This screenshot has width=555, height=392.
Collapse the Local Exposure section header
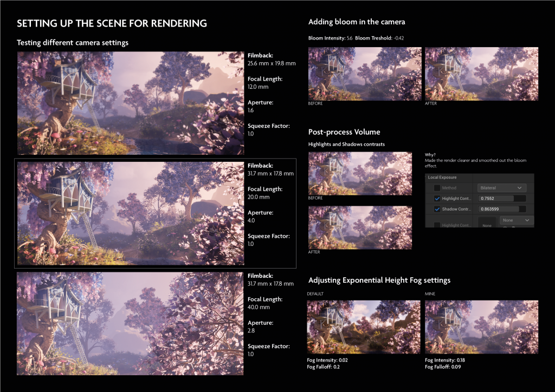441,177
